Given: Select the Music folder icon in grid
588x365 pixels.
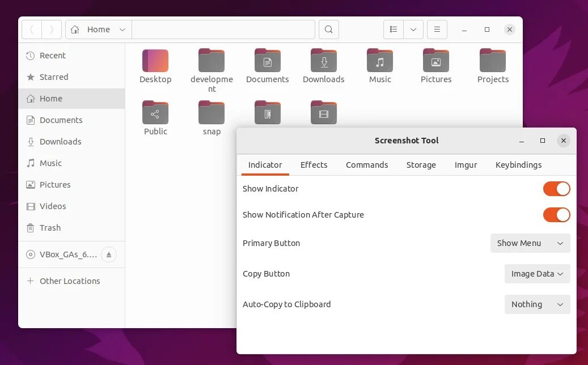Looking at the screenshot, I should coord(380,60).
